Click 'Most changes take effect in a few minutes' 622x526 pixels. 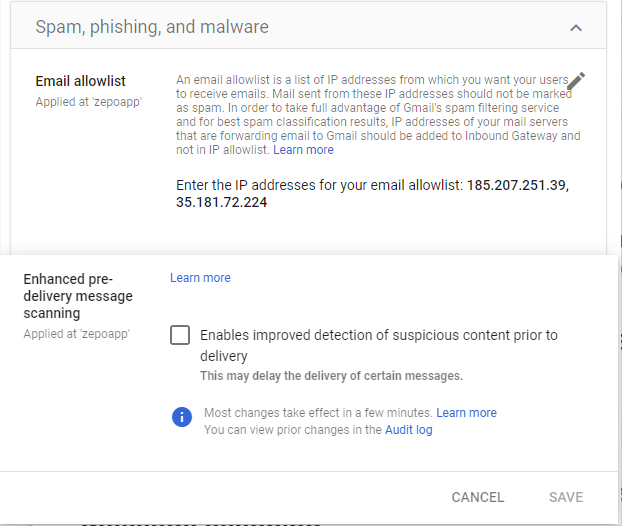318,412
